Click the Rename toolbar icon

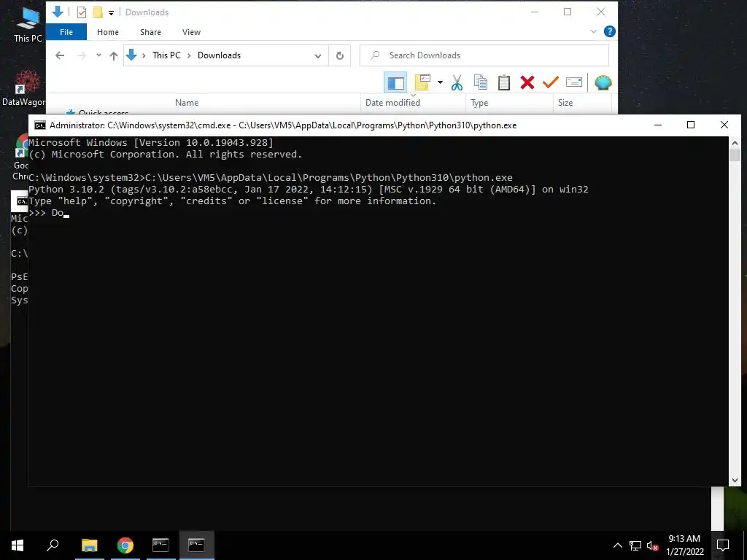pos(573,82)
